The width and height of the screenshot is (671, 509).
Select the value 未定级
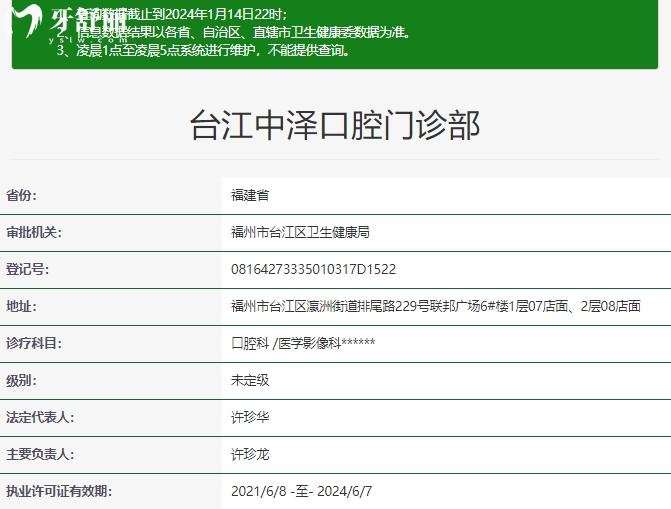[250, 380]
